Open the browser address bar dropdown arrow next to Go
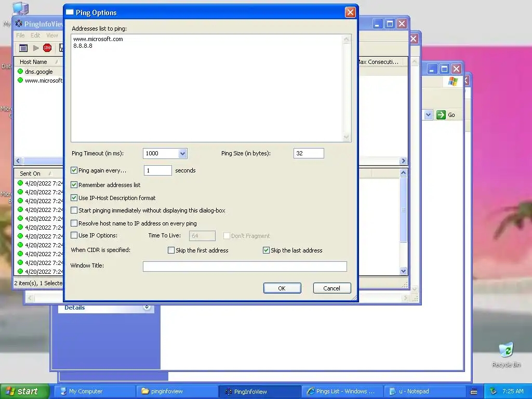Viewport: 532px width, 399px height. (x=428, y=115)
